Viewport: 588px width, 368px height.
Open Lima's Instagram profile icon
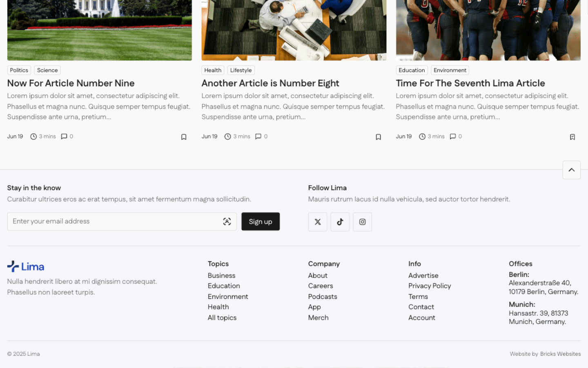click(x=362, y=222)
